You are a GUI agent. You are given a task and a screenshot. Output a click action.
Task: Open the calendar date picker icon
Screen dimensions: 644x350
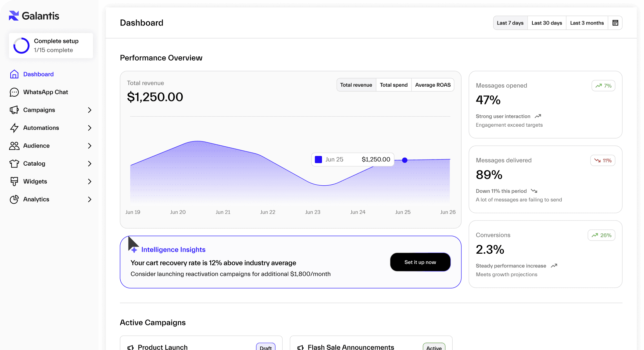[x=615, y=23]
